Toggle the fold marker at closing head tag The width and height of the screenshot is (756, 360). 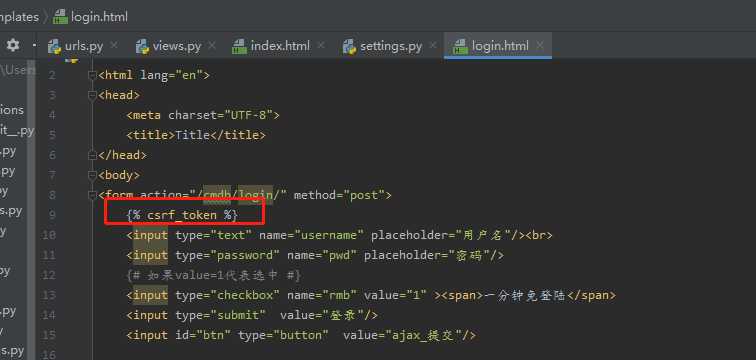pos(92,155)
